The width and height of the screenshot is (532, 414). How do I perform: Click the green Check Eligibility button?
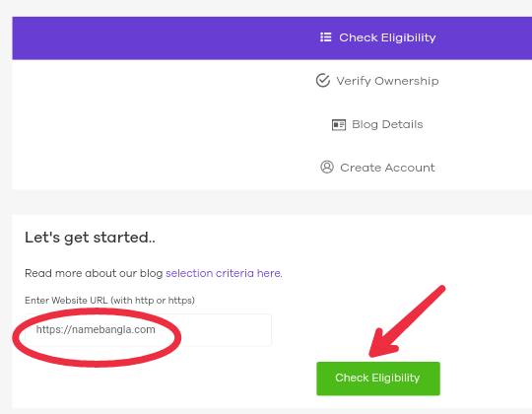point(378,379)
